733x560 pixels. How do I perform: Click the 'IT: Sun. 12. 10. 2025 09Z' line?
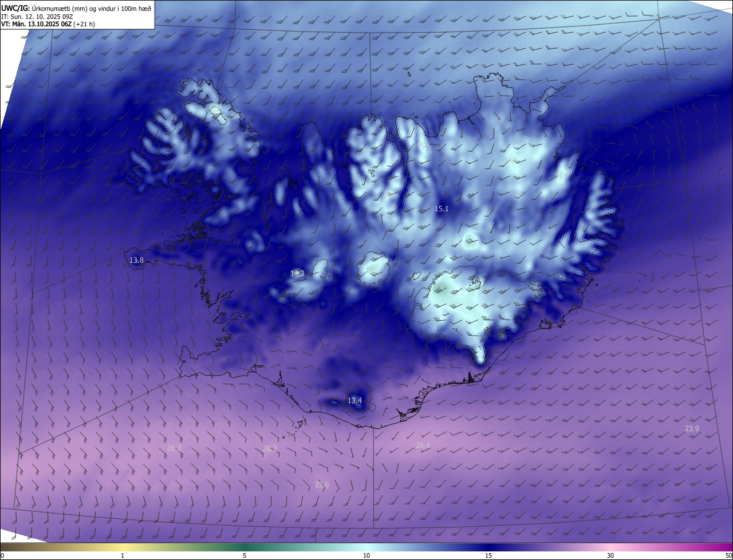coord(37,16)
